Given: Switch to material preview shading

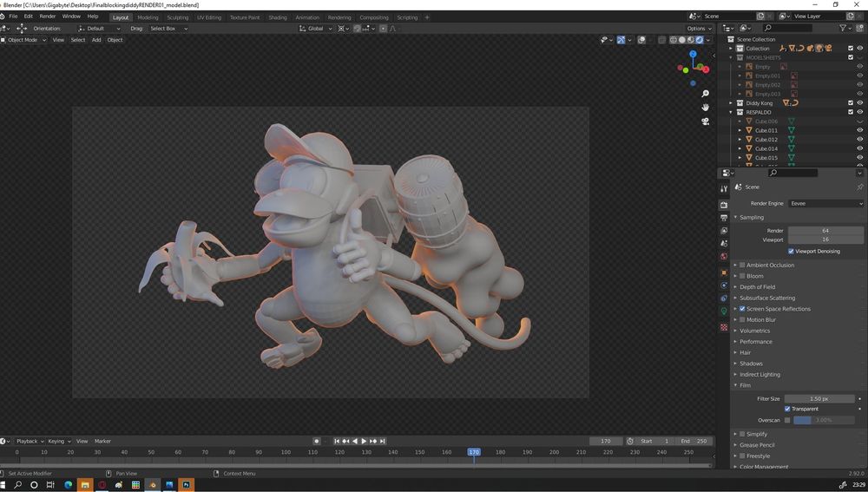Looking at the screenshot, I should (x=691, y=40).
